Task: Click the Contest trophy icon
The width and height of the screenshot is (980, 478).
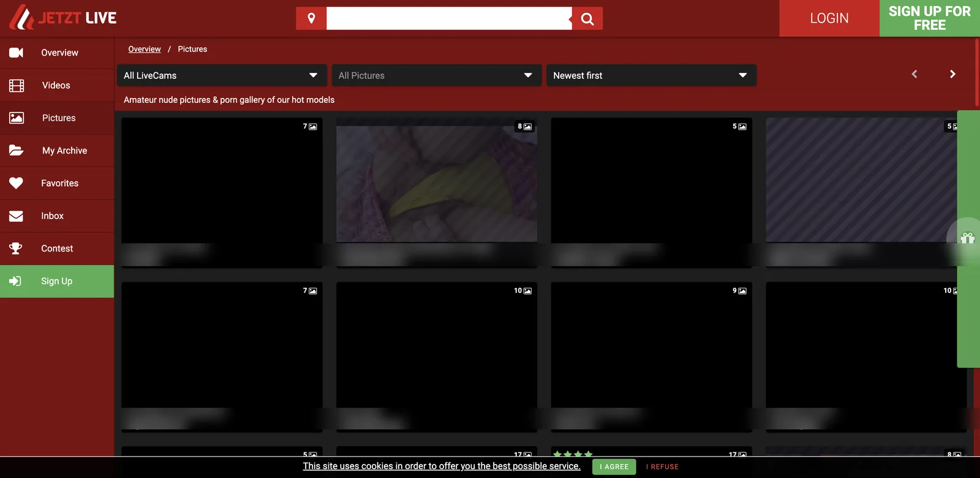Action: pyautogui.click(x=17, y=248)
